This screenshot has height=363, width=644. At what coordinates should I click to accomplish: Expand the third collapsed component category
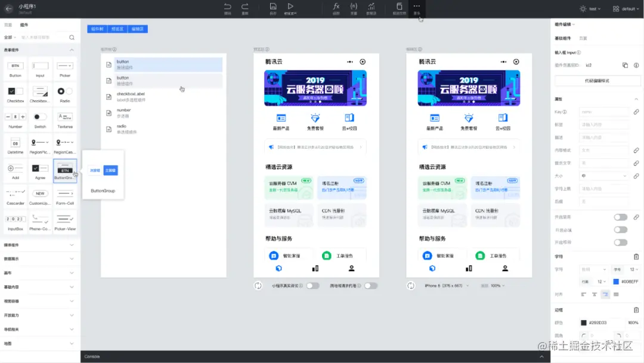[72, 273]
